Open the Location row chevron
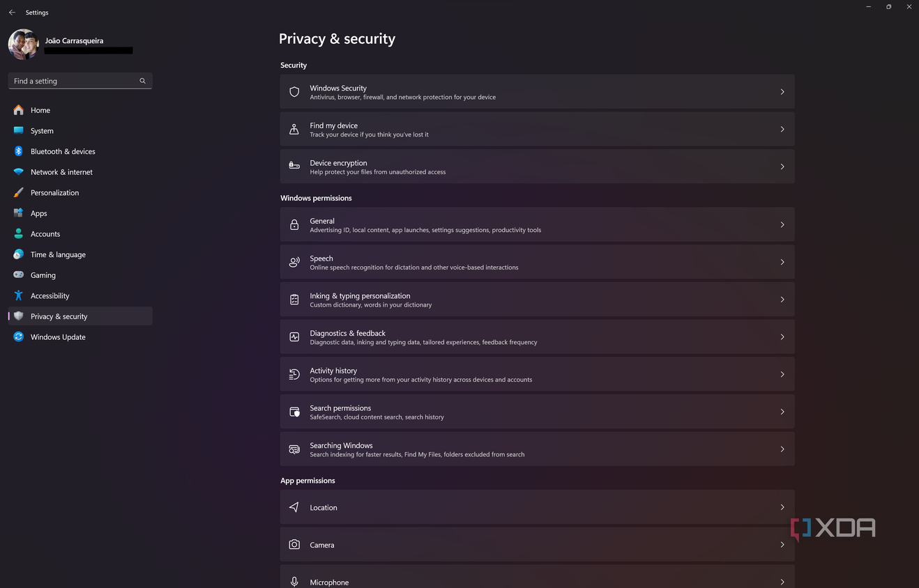Viewport: 919px width, 588px height. tap(782, 507)
